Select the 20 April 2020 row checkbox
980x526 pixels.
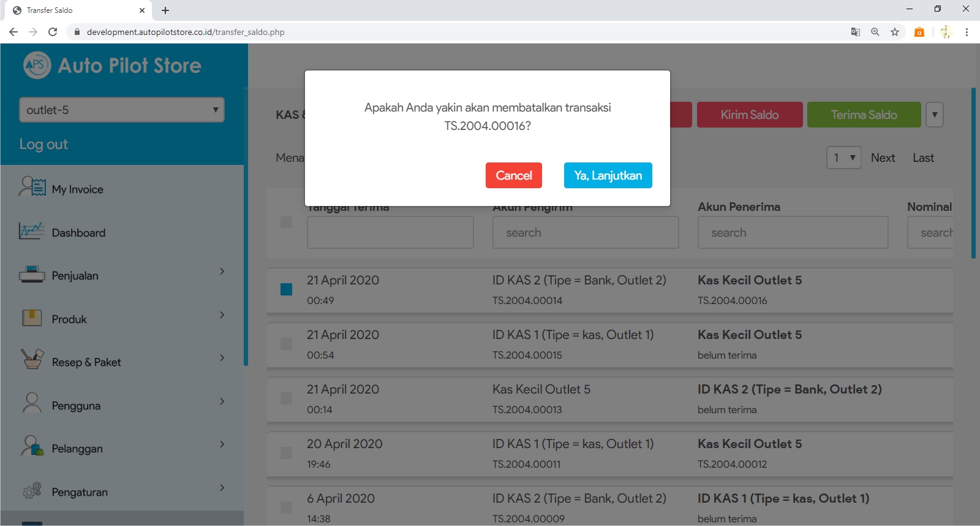coord(286,453)
